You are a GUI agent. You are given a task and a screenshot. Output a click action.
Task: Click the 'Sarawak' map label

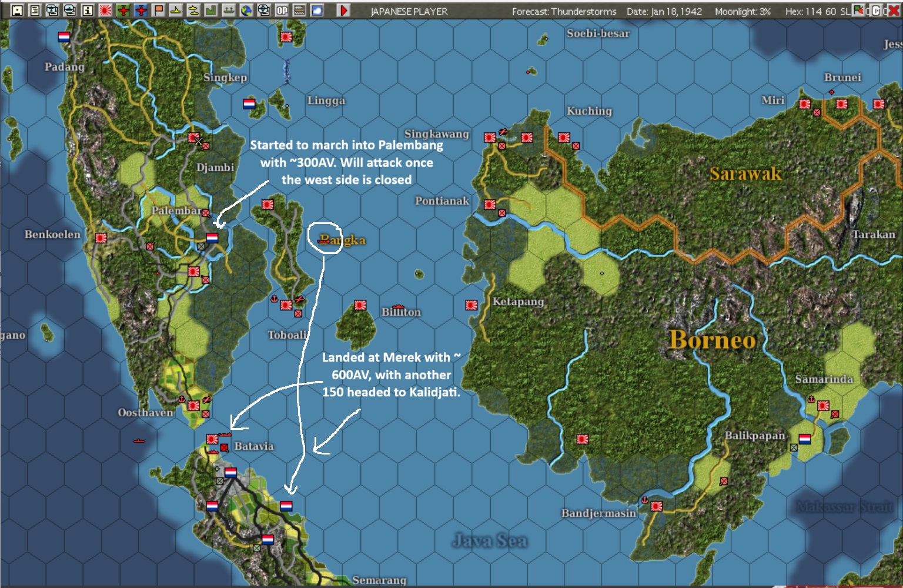(x=745, y=173)
